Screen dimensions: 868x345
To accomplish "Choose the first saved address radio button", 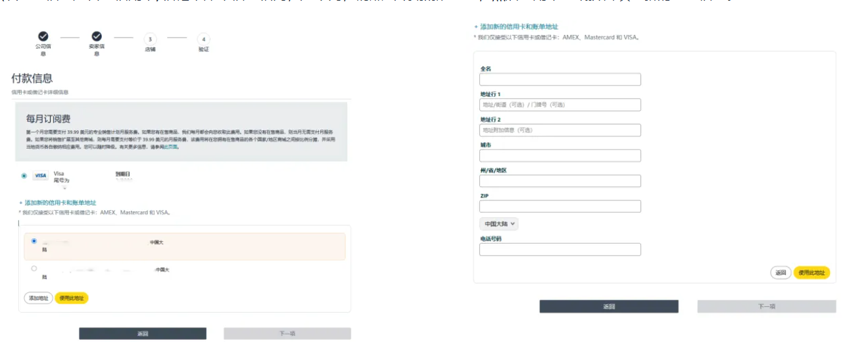I will 34,241.
